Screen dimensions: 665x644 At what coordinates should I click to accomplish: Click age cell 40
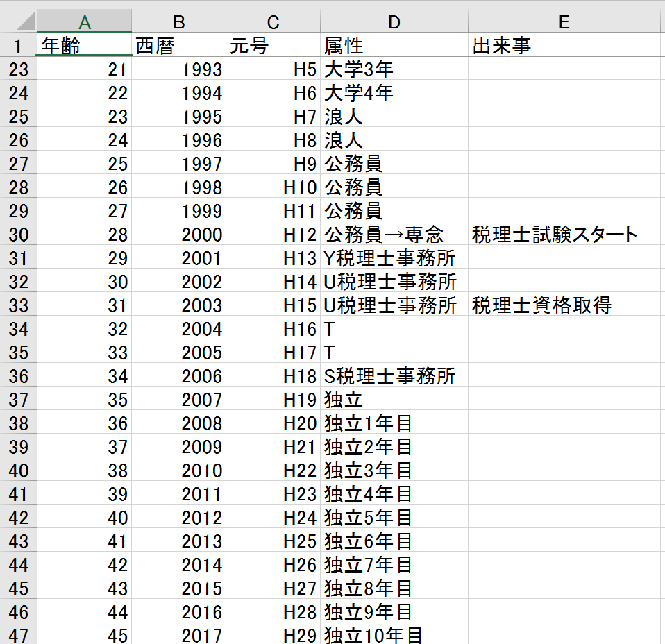tap(85, 517)
